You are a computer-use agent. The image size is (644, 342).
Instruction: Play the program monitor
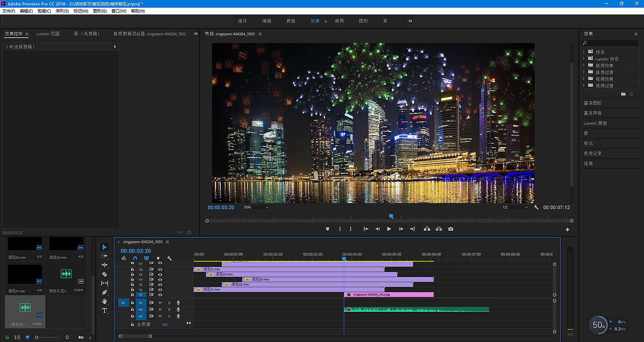(x=389, y=229)
